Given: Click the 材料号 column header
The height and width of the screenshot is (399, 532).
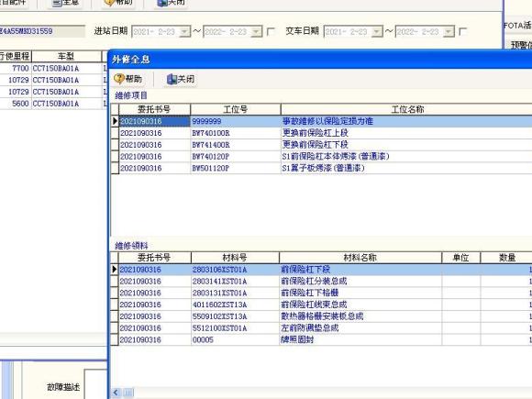Looking at the screenshot, I should point(235,258).
